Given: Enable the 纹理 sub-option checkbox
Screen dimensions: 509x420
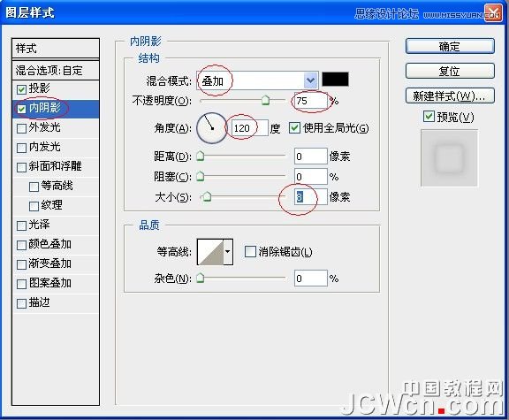Looking at the screenshot, I should [x=34, y=206].
